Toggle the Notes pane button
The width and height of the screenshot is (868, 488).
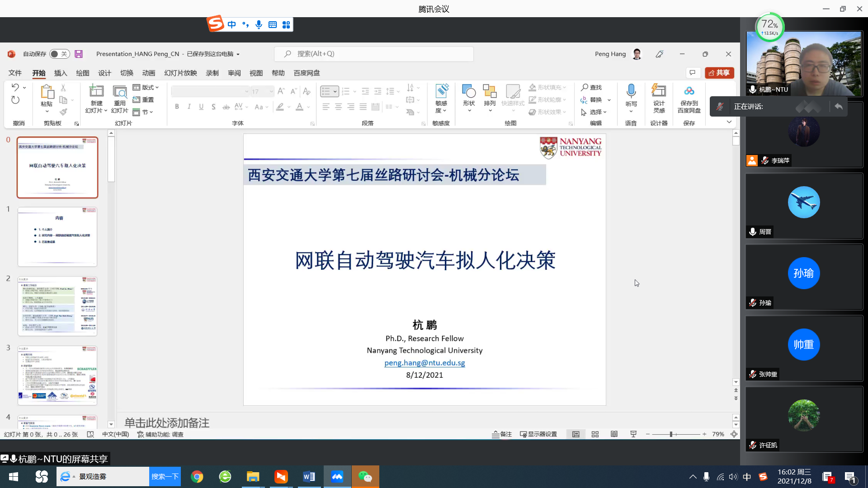pyautogui.click(x=502, y=434)
